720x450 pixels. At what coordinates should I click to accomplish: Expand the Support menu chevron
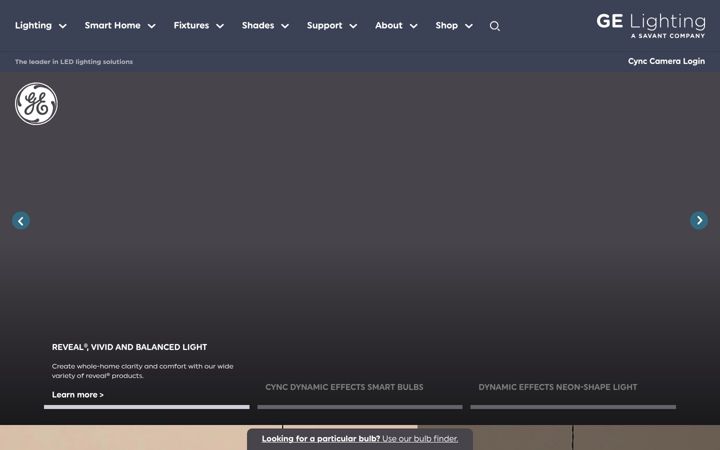coord(353,26)
